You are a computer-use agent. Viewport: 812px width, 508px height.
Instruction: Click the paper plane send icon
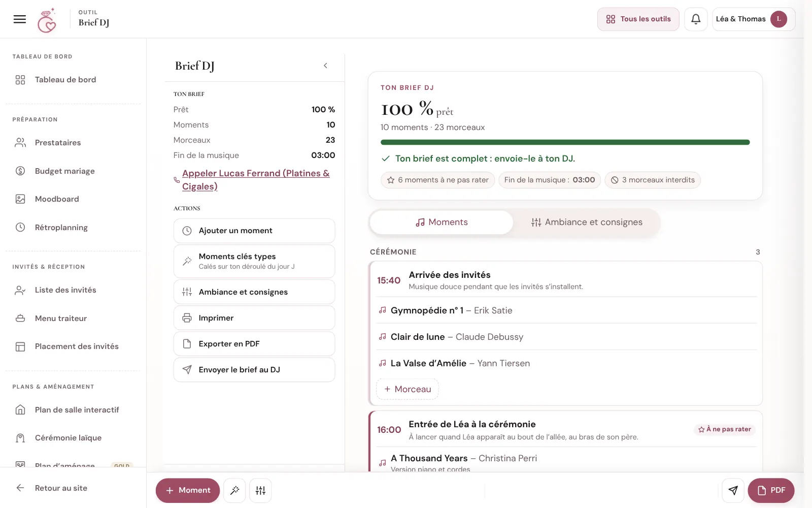733,490
